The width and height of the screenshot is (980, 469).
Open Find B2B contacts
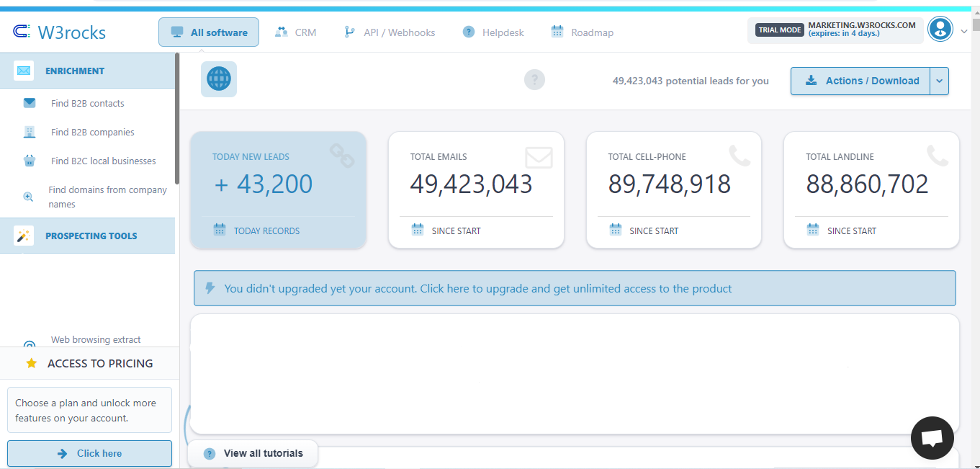tap(88, 103)
